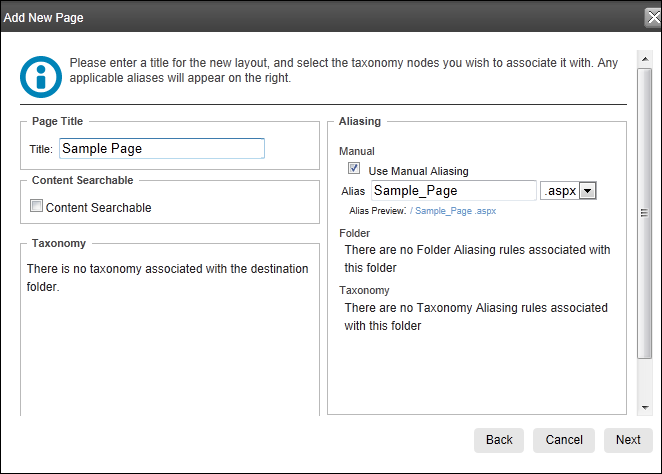Enable the Content Searchable checkbox
This screenshot has width=662, height=474.
pyautogui.click(x=36, y=206)
